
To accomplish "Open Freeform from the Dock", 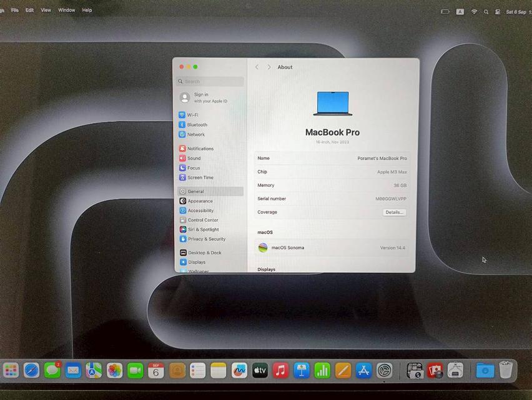I will (x=239, y=371).
